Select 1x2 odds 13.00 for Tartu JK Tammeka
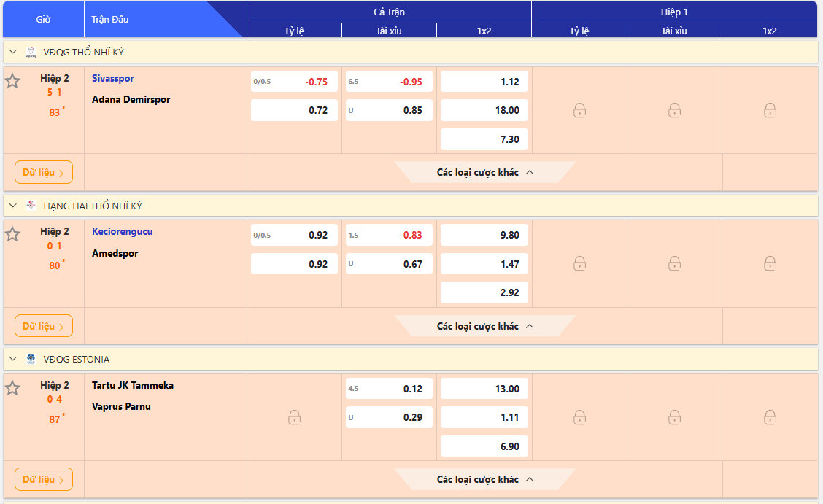 coord(484,389)
